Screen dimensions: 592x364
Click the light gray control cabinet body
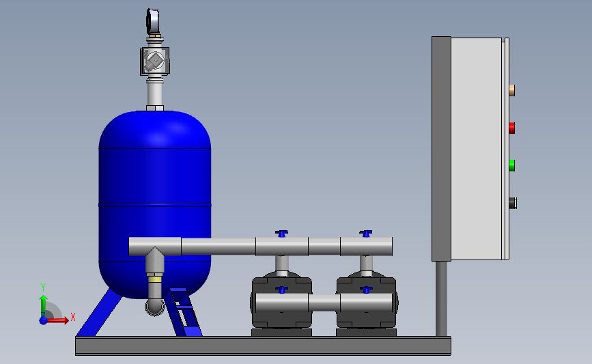477,149
